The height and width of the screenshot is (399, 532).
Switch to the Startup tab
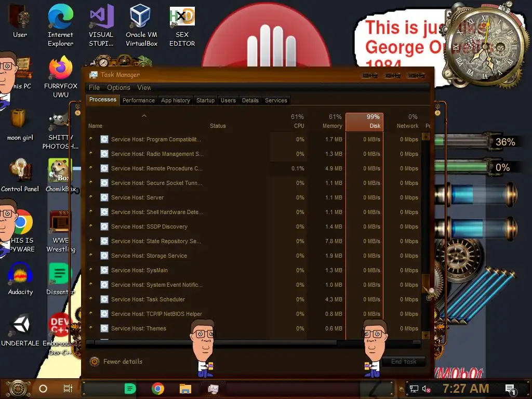pos(205,100)
